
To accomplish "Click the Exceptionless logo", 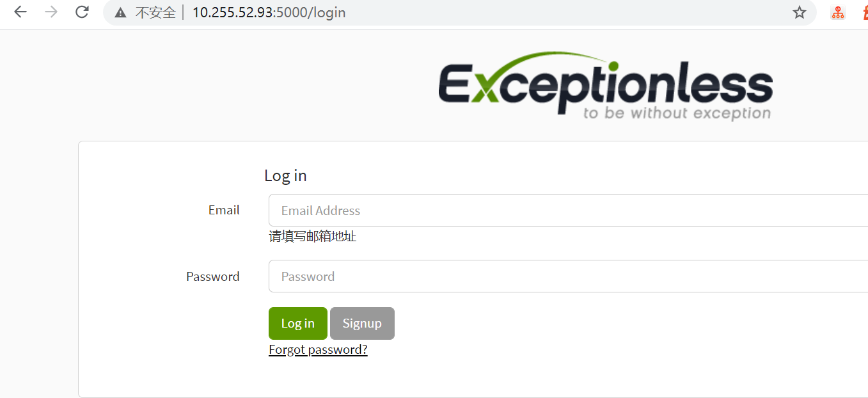I will pyautogui.click(x=606, y=86).
